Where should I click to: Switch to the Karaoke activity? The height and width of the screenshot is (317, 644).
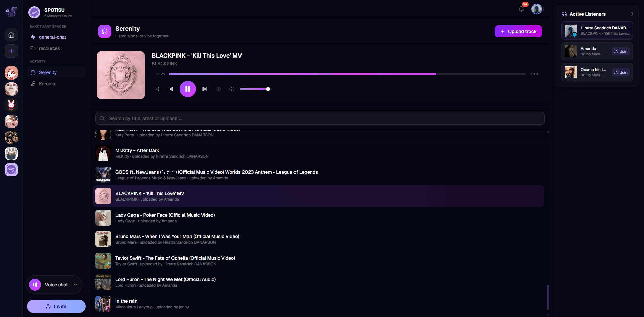click(x=56, y=84)
